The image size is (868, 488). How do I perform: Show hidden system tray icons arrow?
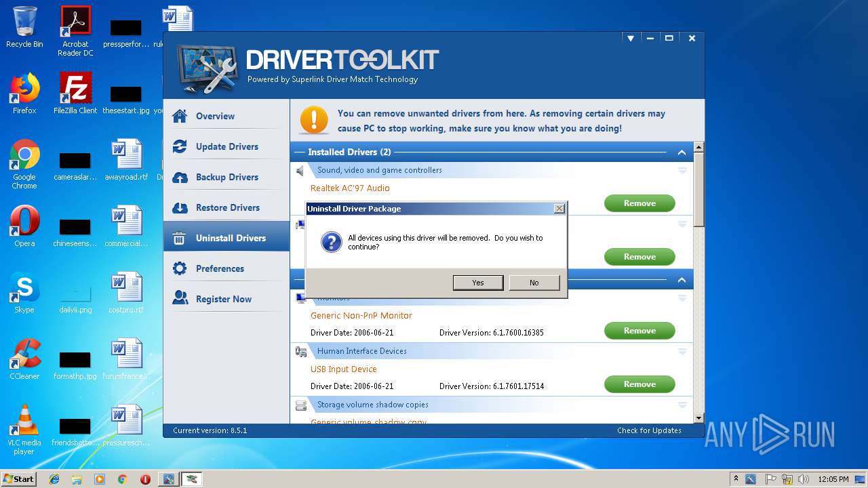[x=736, y=479]
